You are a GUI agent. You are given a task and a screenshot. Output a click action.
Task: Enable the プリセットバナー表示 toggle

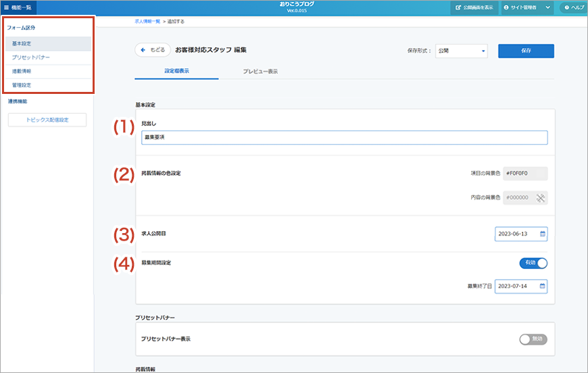click(x=533, y=339)
